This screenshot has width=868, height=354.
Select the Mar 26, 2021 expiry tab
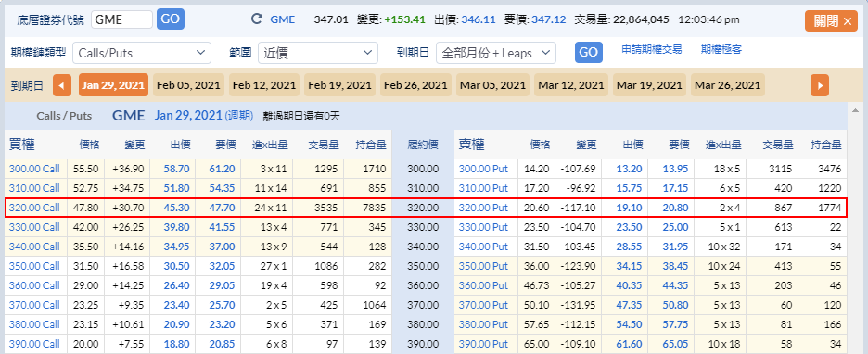pyautogui.click(x=727, y=86)
